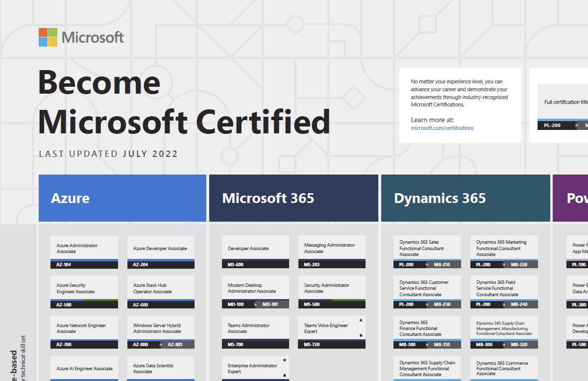
Task: Expand the plus between PL-200 and MB-230
Action: (427, 304)
